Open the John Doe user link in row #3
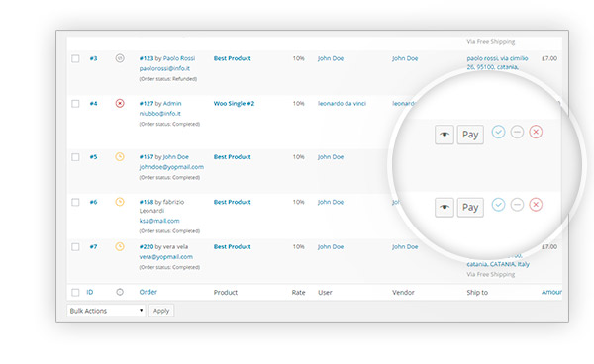The image size is (594, 364). 331,58
